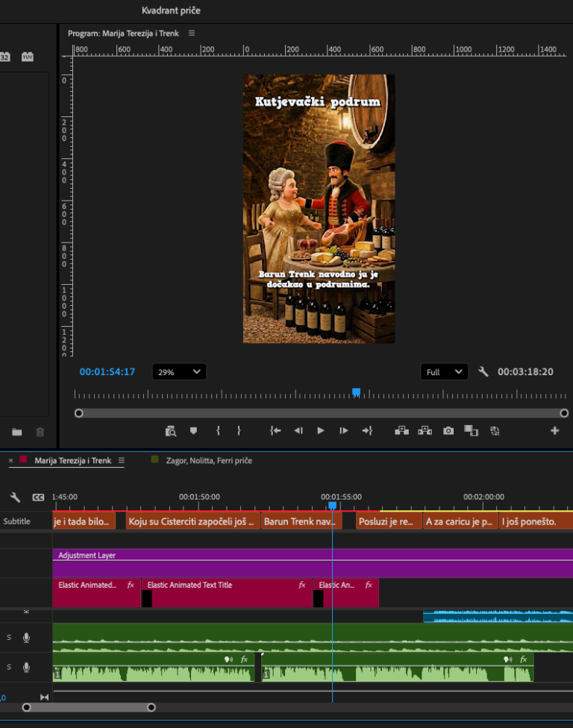
Task: Select the blue audio clip on upper track
Action: pos(498,617)
